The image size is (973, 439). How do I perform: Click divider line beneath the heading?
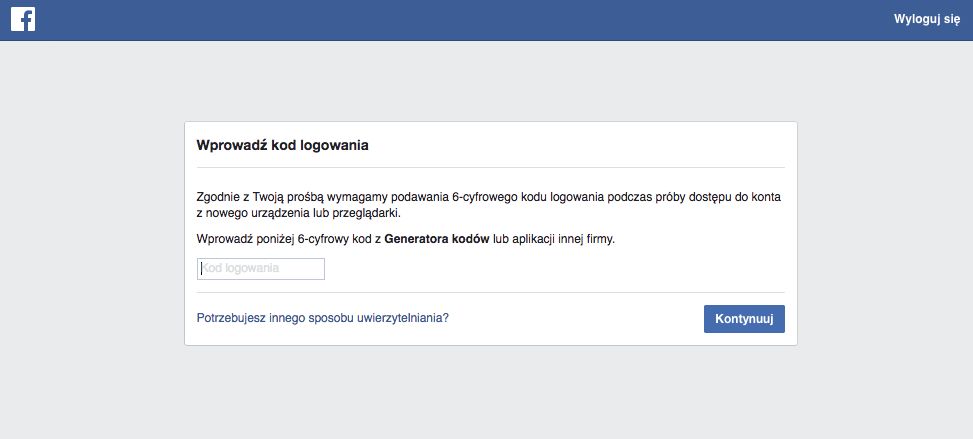(x=490, y=167)
